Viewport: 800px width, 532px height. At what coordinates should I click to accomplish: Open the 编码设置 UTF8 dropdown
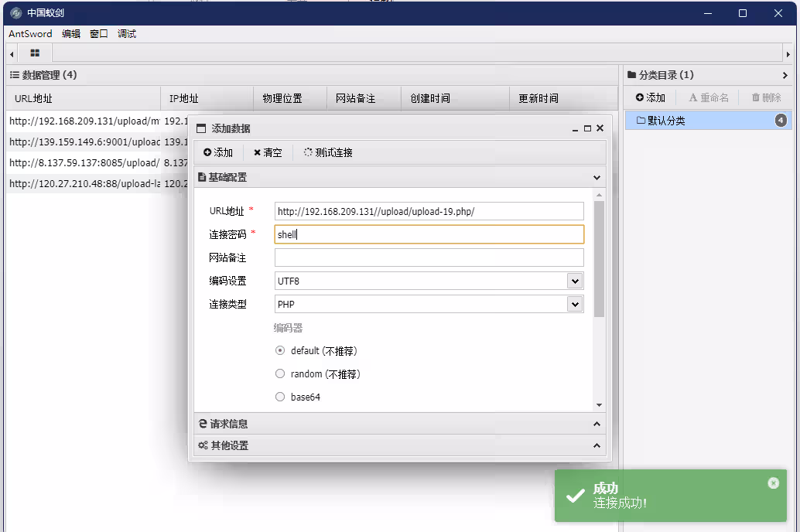pos(574,281)
